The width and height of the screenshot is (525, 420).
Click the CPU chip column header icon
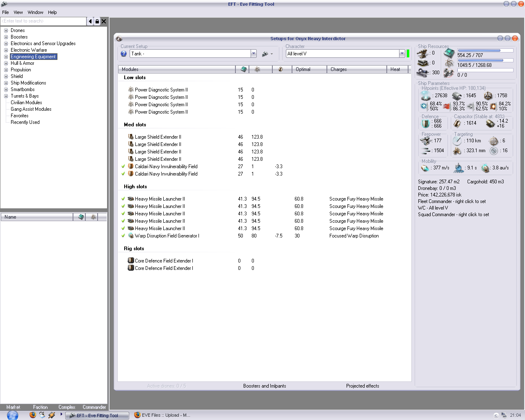click(x=244, y=69)
